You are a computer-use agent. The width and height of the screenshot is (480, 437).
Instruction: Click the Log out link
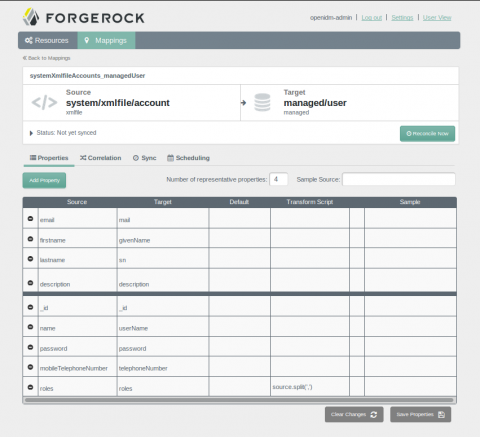(372, 18)
